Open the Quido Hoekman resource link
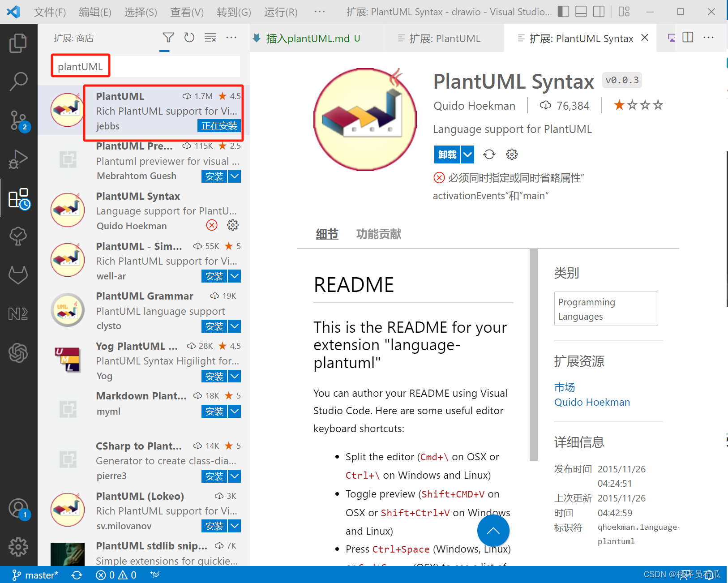 pyautogui.click(x=592, y=402)
